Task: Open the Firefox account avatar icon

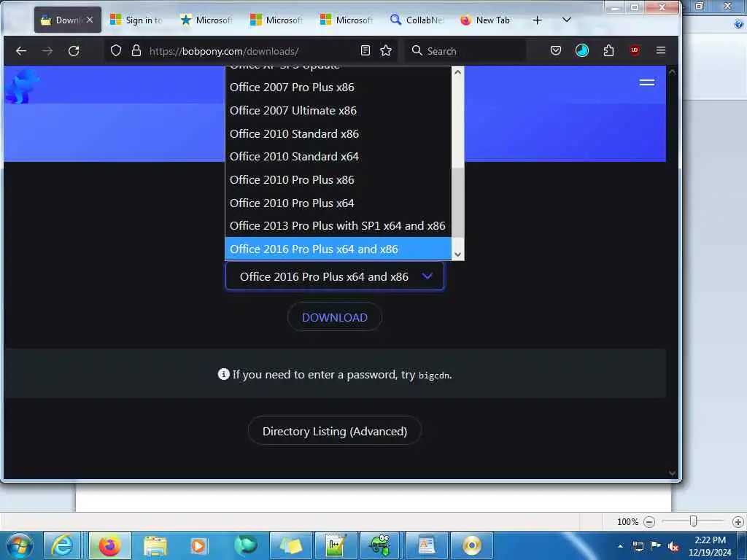Action: (581, 50)
